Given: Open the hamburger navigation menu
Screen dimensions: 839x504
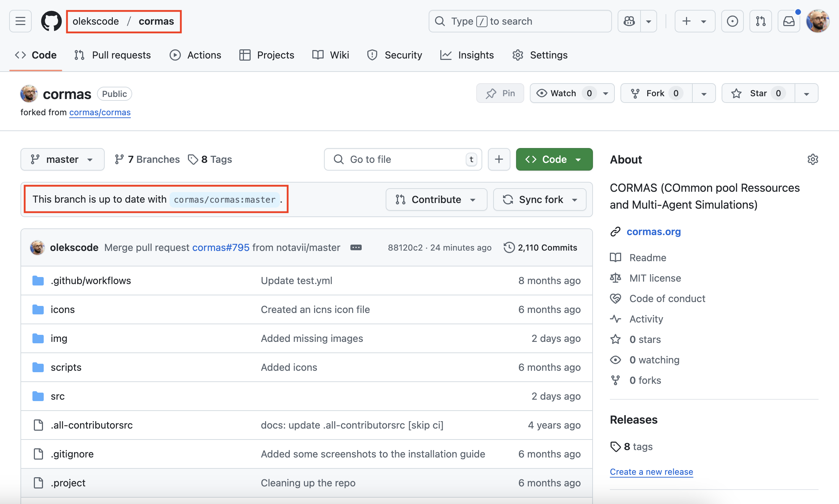Looking at the screenshot, I should coord(20,21).
